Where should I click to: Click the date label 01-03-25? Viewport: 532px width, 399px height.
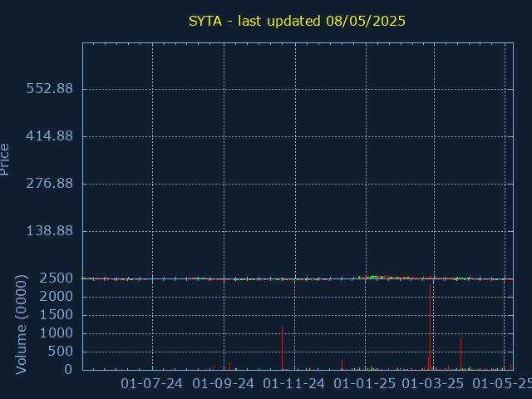point(432,384)
